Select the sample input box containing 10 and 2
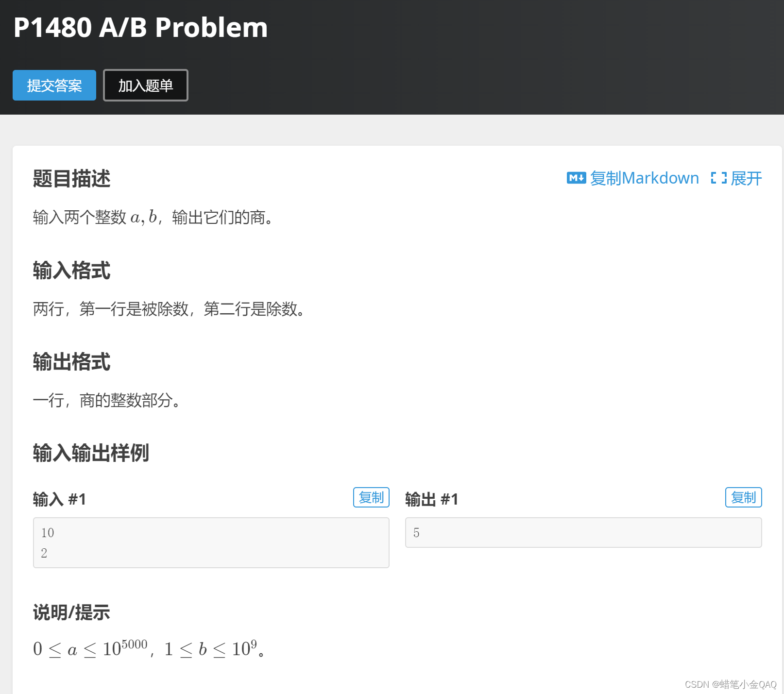The image size is (784, 694). coord(211,542)
